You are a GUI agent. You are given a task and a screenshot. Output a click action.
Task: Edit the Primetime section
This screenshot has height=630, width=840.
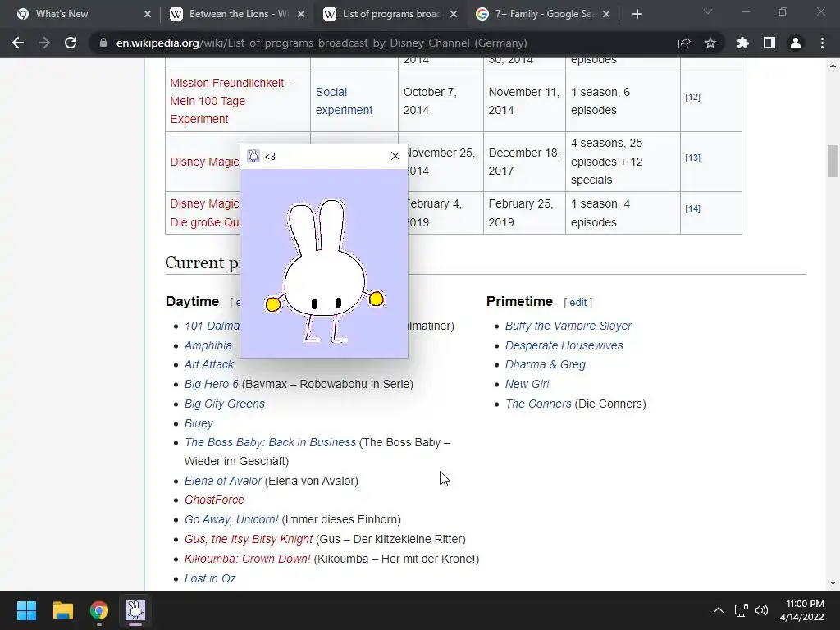pyautogui.click(x=578, y=302)
